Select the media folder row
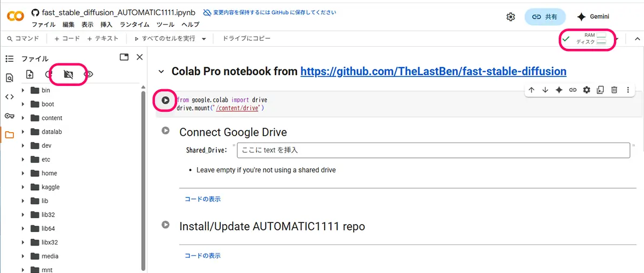This screenshot has height=273, width=644. tap(80, 256)
